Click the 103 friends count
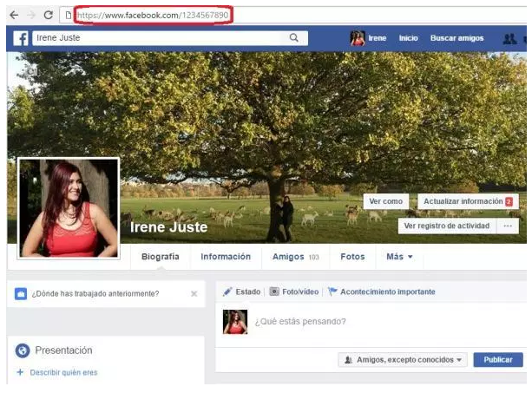 click(x=314, y=258)
